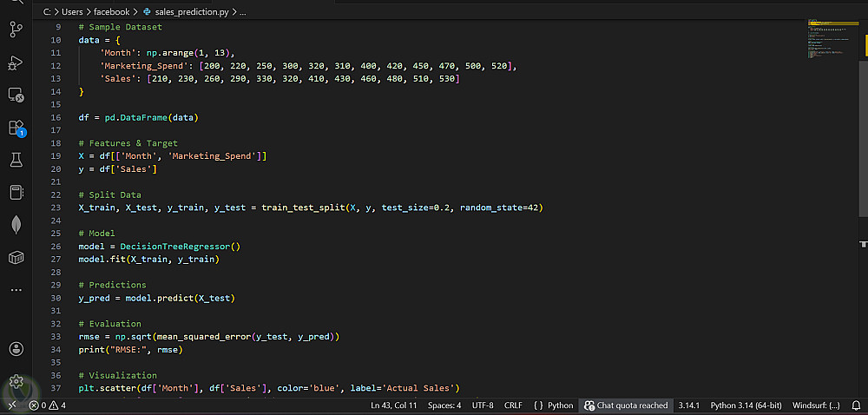Screen dimensions: 868x415
Task: Click 'plt.scatter' on line 37
Action: point(108,388)
